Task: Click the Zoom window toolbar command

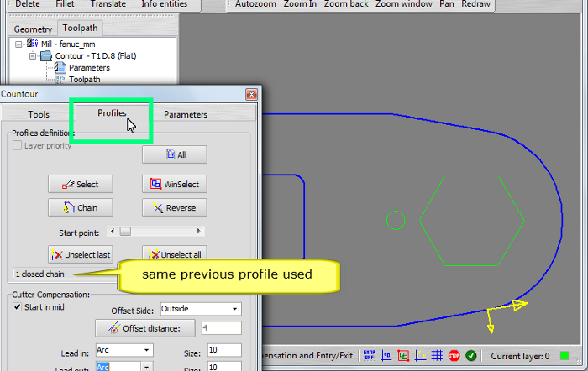Action: point(404,4)
